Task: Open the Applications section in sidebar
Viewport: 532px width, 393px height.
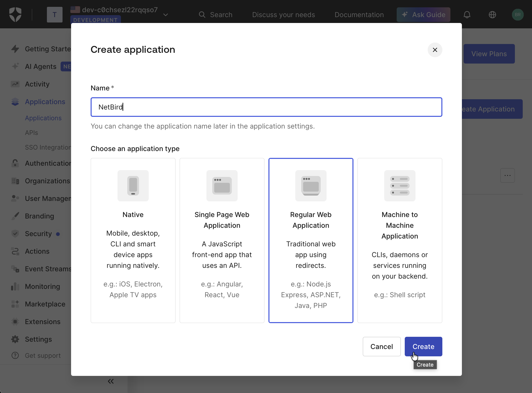Action: pos(45,102)
